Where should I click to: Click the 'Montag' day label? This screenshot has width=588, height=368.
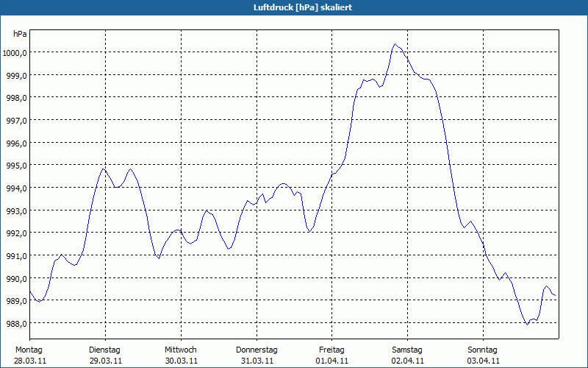pos(29,350)
